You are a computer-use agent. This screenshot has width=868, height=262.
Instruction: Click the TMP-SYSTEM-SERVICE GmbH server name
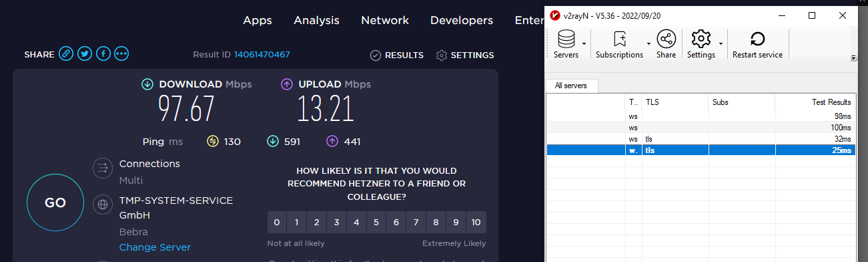point(176,208)
